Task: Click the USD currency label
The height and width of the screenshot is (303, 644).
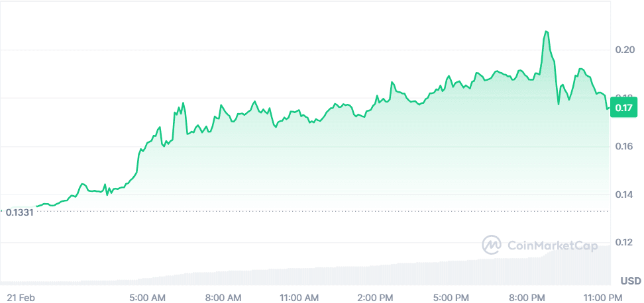Action: click(630, 281)
